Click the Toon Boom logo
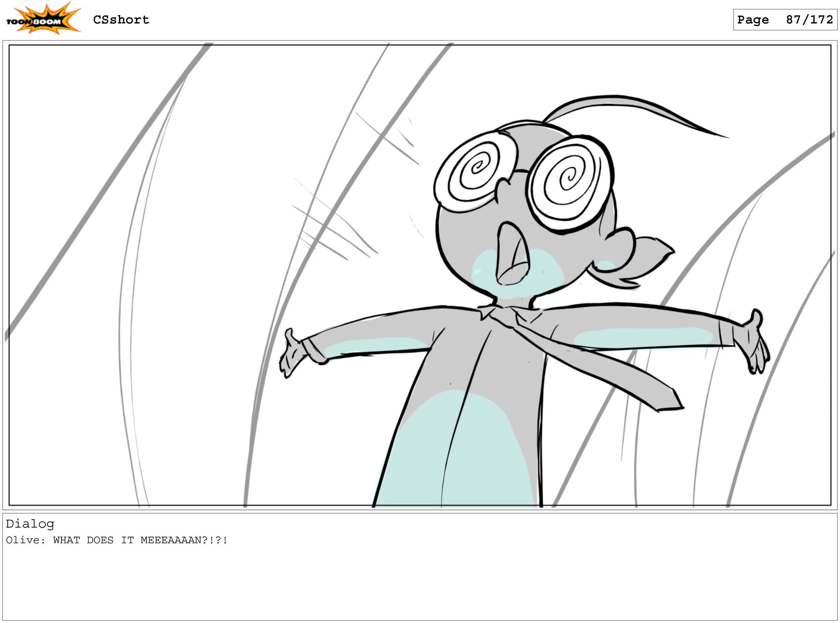The image size is (840, 623). (x=42, y=19)
